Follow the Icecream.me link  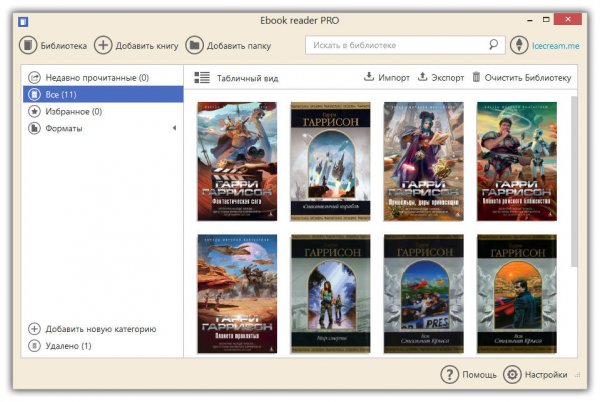(556, 46)
